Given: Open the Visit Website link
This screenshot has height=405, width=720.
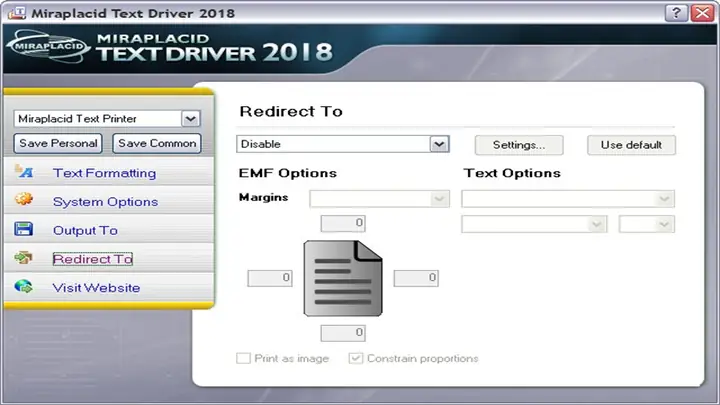Looking at the screenshot, I should pos(96,288).
